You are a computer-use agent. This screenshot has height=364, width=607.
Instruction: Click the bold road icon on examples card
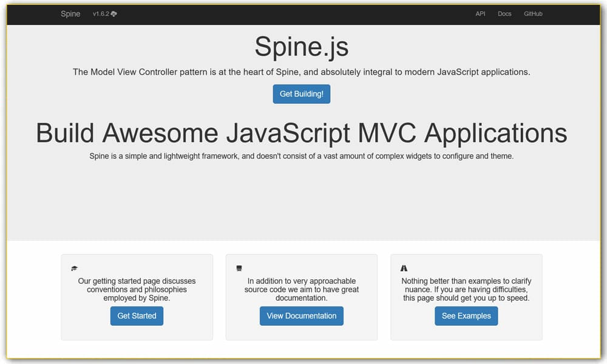[404, 267]
